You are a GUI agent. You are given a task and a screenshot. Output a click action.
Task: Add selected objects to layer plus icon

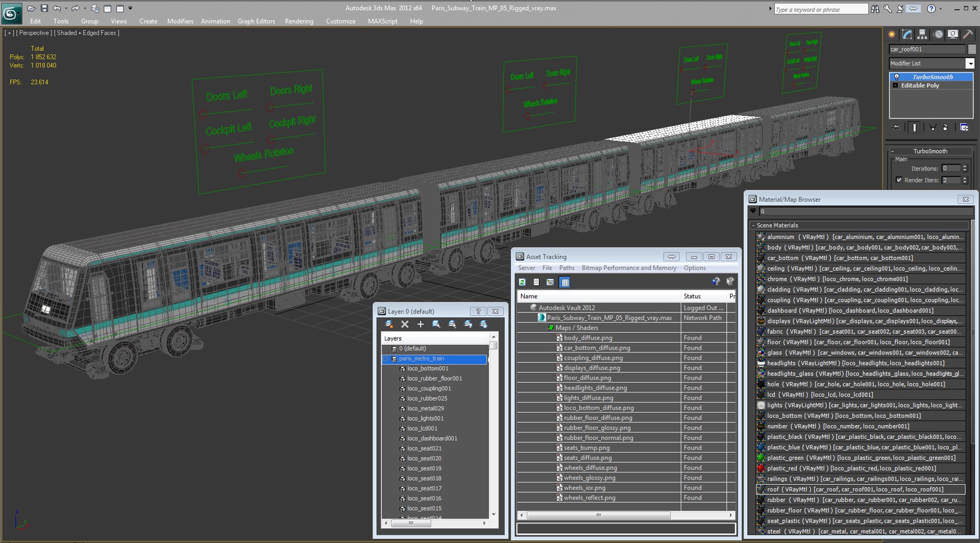(x=421, y=324)
